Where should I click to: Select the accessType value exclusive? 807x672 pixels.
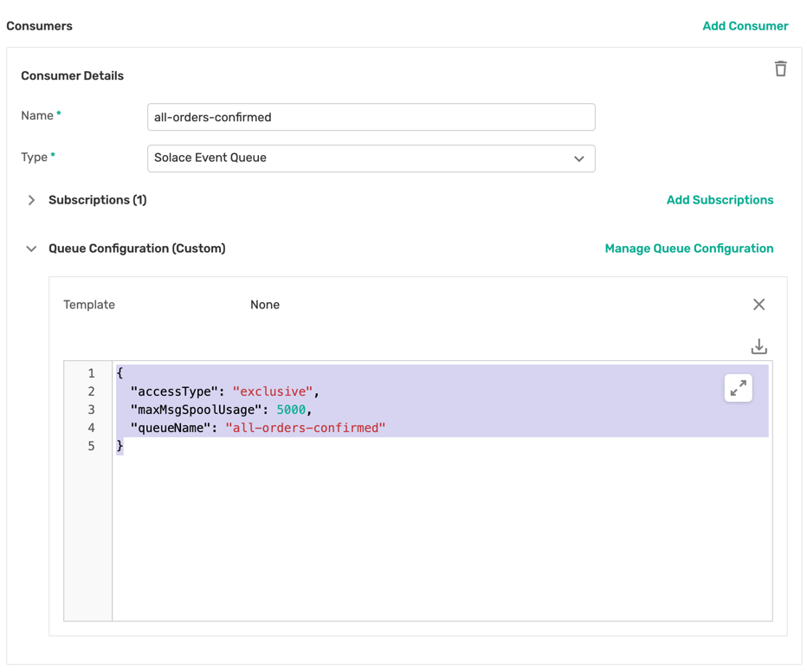[x=274, y=391]
